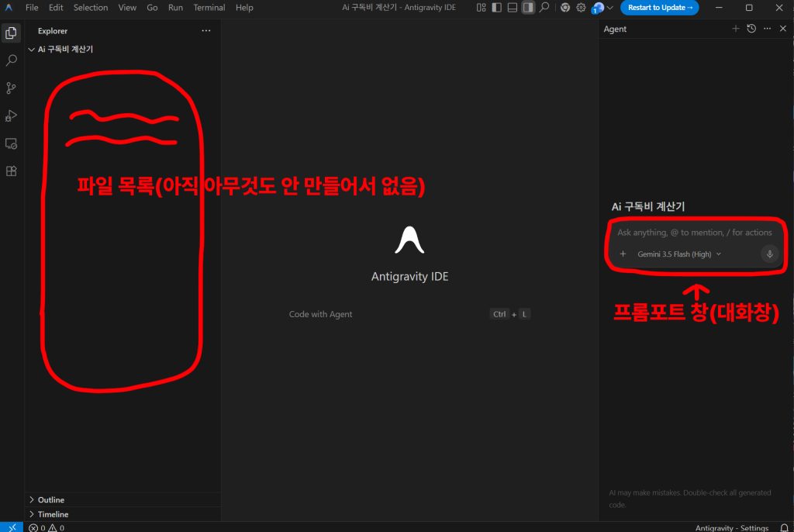Open the Agent panel more options

click(x=767, y=29)
